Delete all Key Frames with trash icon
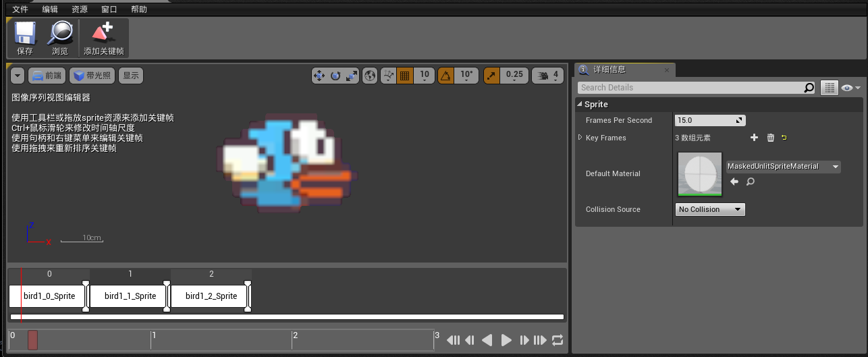 point(771,138)
